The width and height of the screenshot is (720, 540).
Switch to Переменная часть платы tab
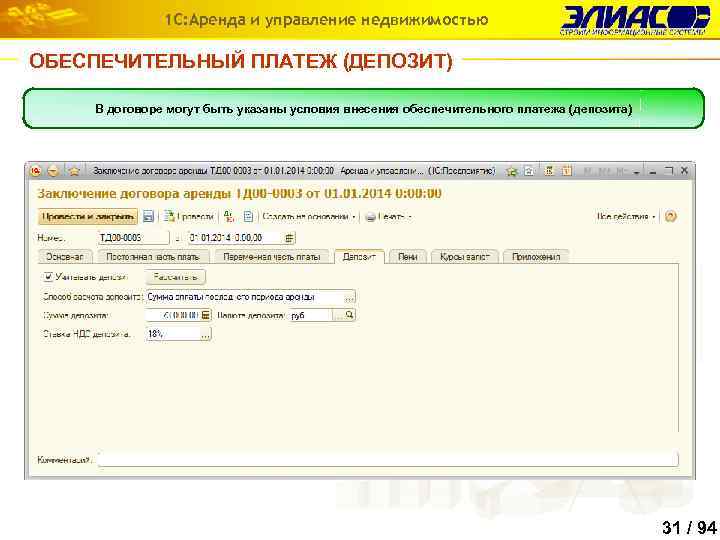272,257
